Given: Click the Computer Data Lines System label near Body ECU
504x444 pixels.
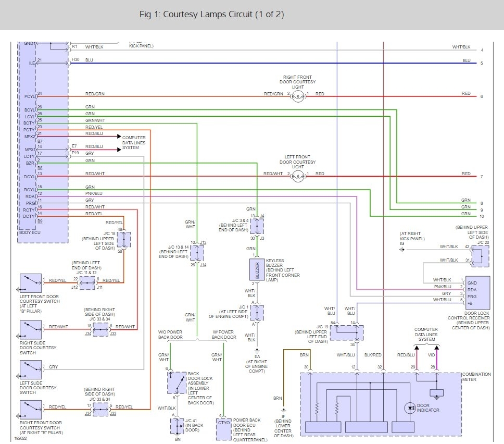Looking at the screenshot, I should point(134,143).
